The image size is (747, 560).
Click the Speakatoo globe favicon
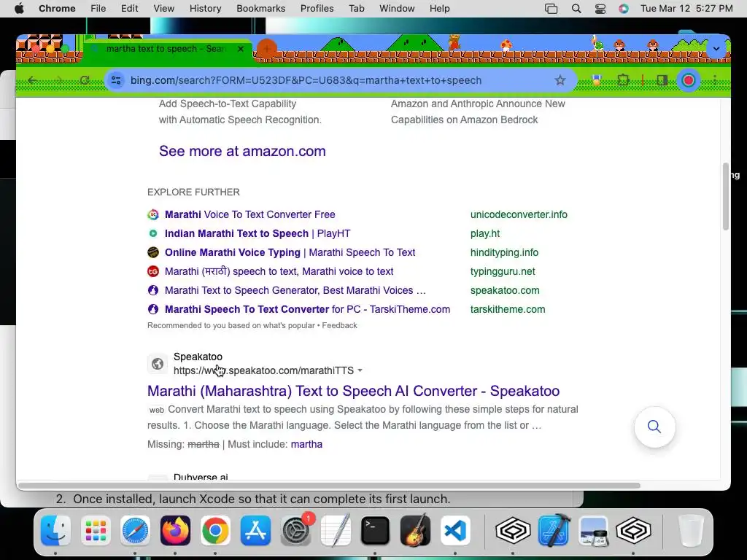158,365
